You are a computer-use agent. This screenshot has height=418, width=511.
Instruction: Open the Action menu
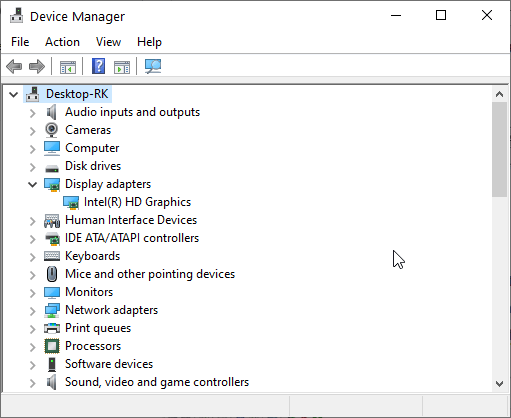pos(62,42)
